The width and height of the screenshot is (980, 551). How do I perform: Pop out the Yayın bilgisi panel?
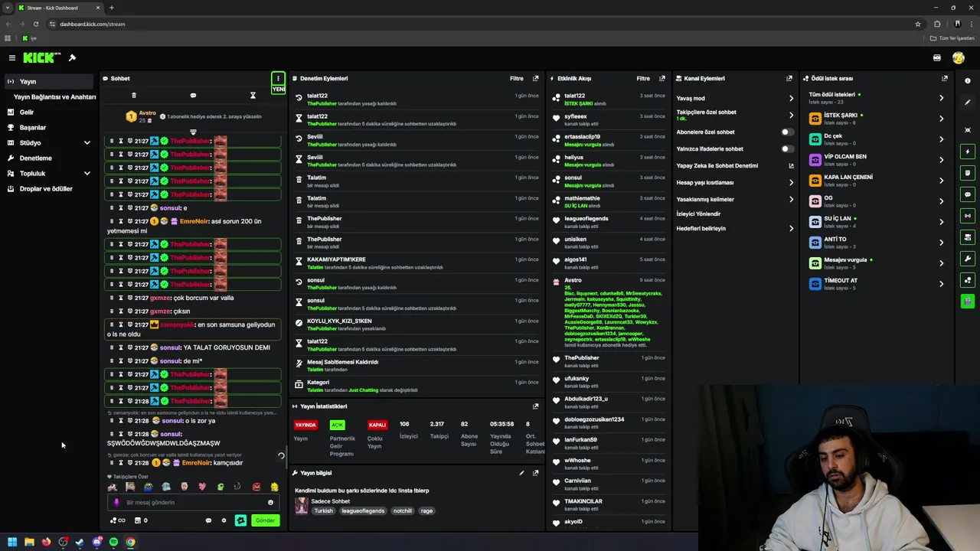pyautogui.click(x=535, y=473)
